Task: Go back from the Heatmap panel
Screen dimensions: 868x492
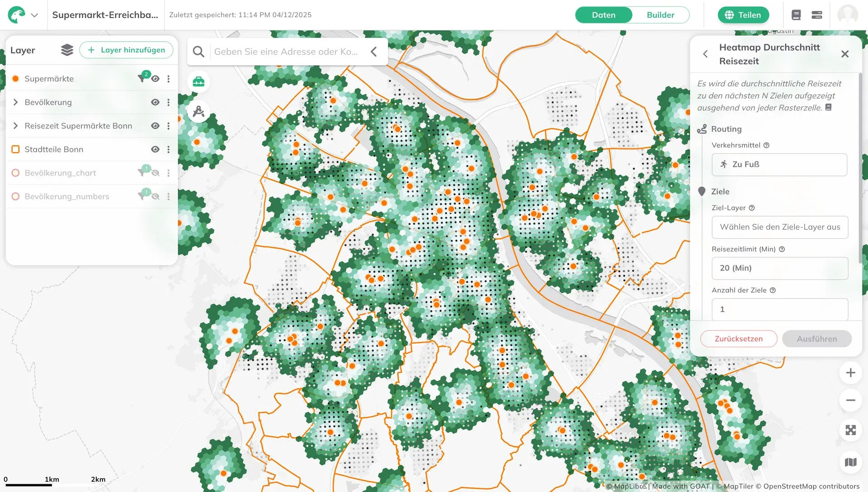Action: 705,54
